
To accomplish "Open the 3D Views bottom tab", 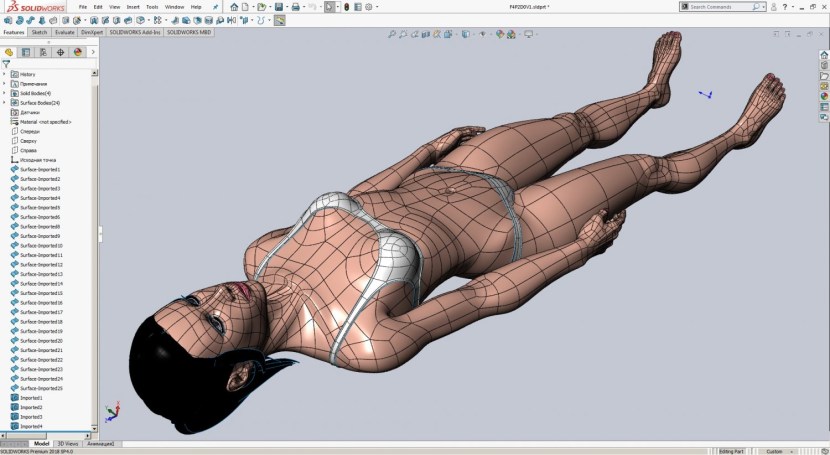I will click(67, 443).
